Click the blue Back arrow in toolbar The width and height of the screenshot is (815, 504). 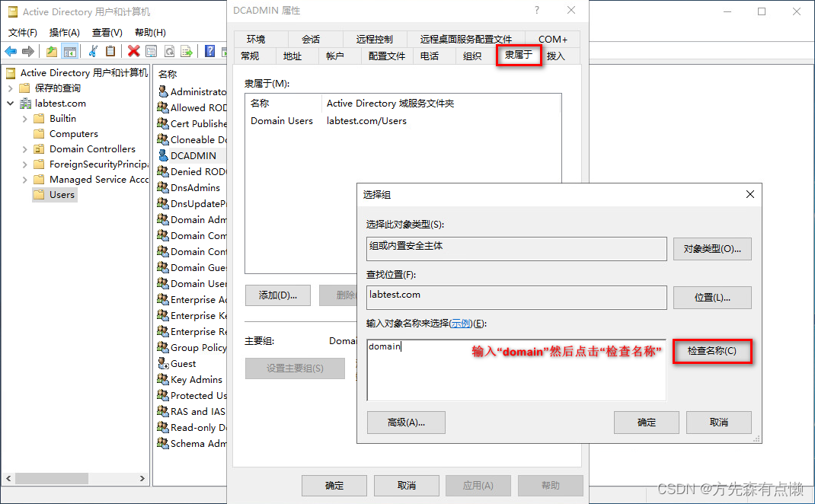(x=11, y=51)
